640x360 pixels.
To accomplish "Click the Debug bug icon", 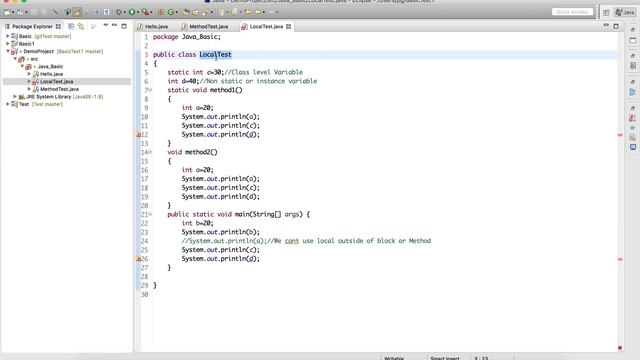I will pos(118,12).
